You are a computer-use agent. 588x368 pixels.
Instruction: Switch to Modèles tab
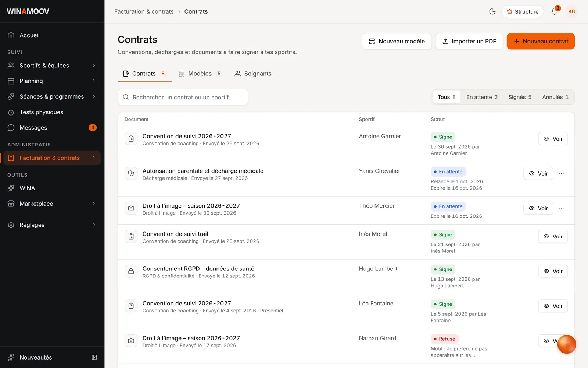200,74
